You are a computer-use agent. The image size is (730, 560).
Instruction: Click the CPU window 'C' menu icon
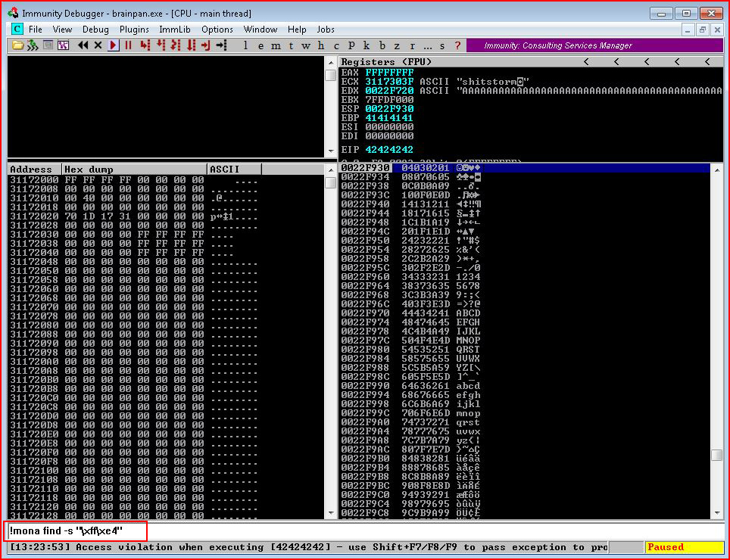[x=17, y=29]
